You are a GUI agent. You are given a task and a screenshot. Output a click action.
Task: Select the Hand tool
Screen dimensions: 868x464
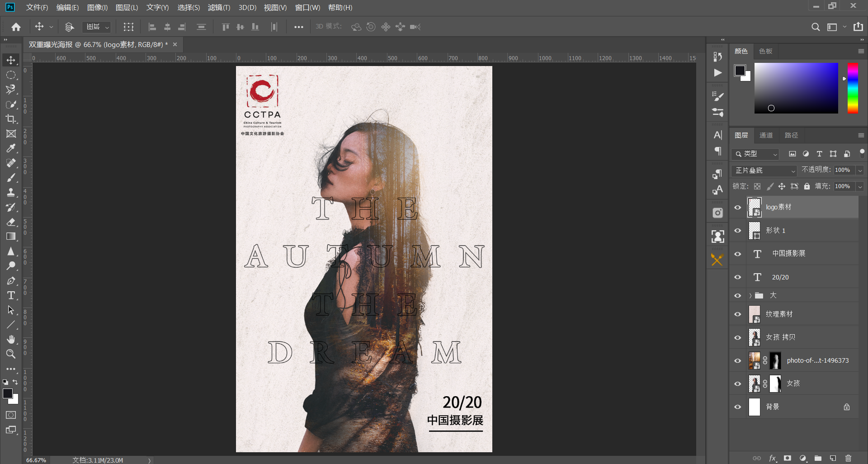pyautogui.click(x=11, y=339)
